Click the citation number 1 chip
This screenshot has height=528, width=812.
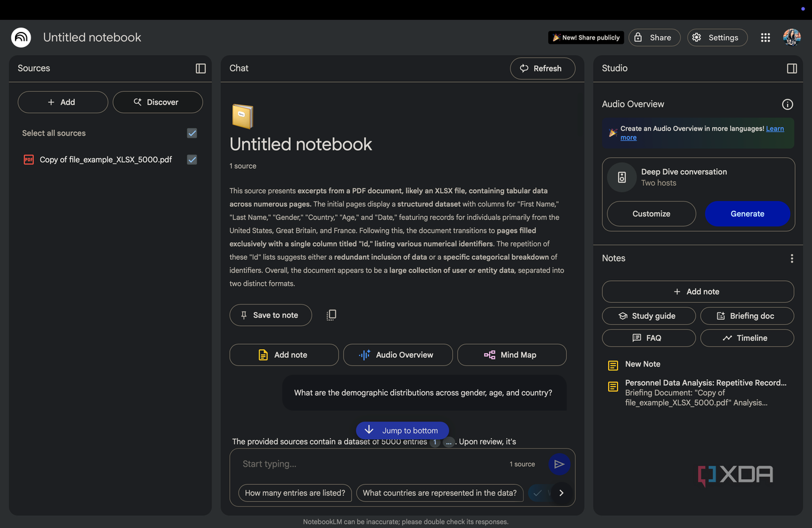click(435, 442)
